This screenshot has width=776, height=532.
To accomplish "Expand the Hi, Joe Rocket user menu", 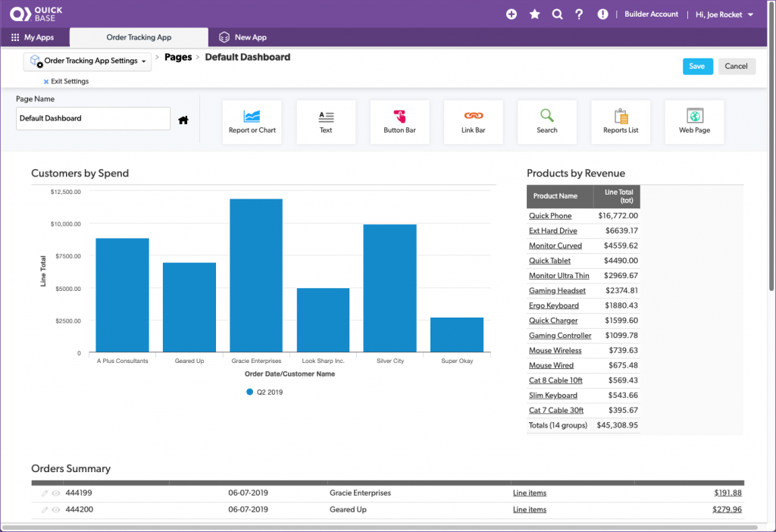I will 724,14.
